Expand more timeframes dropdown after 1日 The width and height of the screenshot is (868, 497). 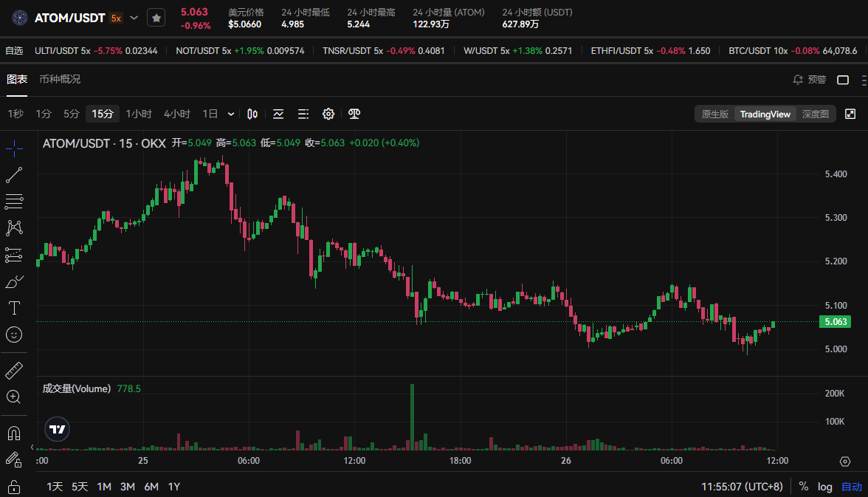coord(231,114)
